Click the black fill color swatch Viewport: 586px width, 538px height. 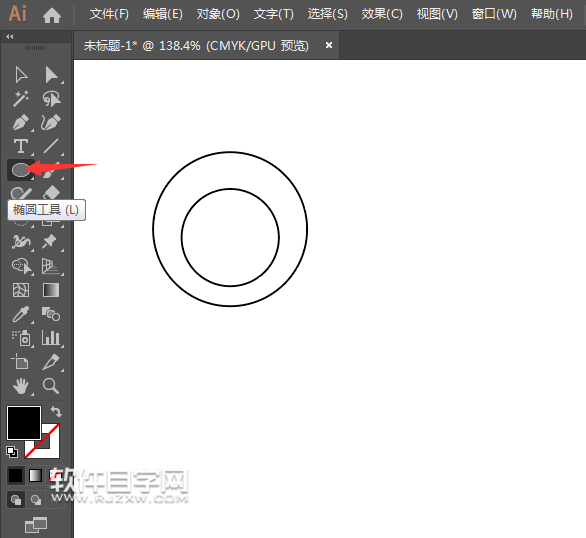point(24,423)
